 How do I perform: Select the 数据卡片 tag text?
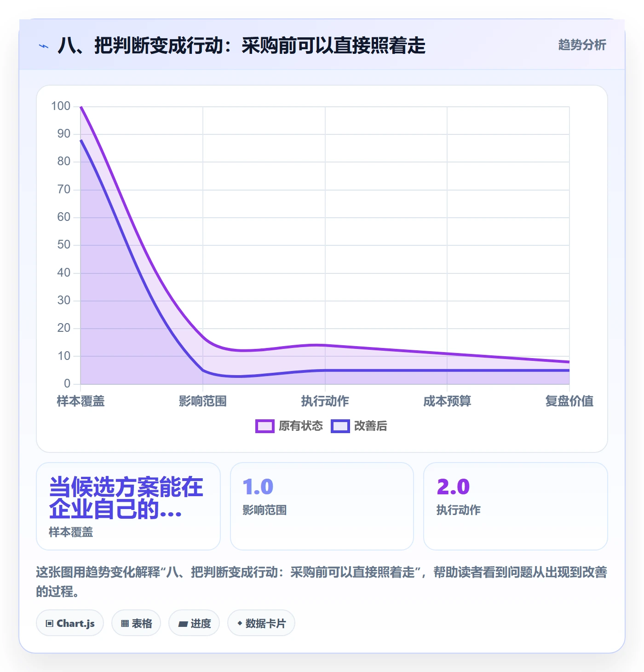[265, 623]
